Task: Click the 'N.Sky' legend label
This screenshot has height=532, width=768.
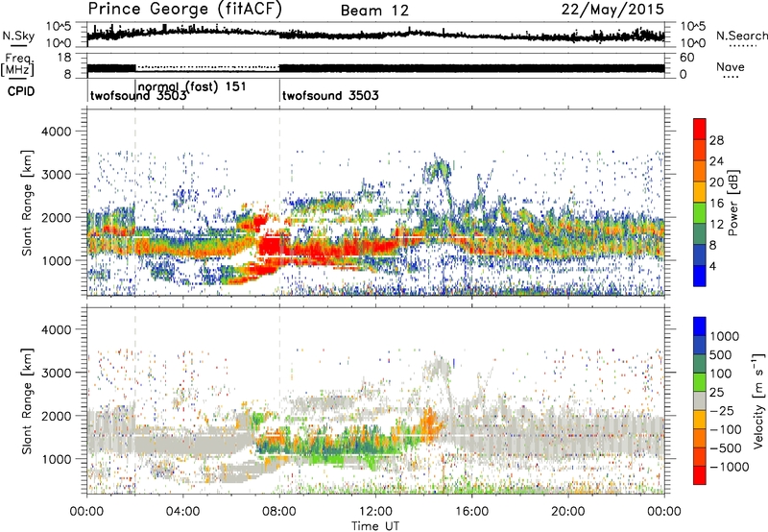Action: 18,36
